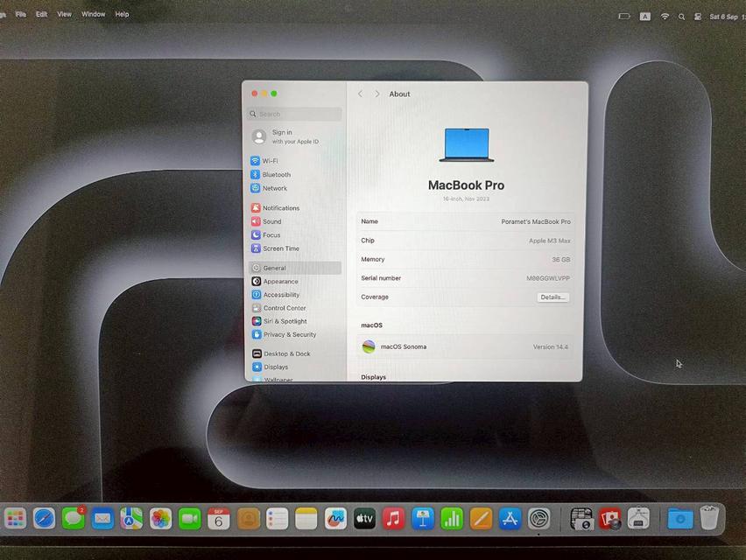Open the File menu

click(20, 14)
